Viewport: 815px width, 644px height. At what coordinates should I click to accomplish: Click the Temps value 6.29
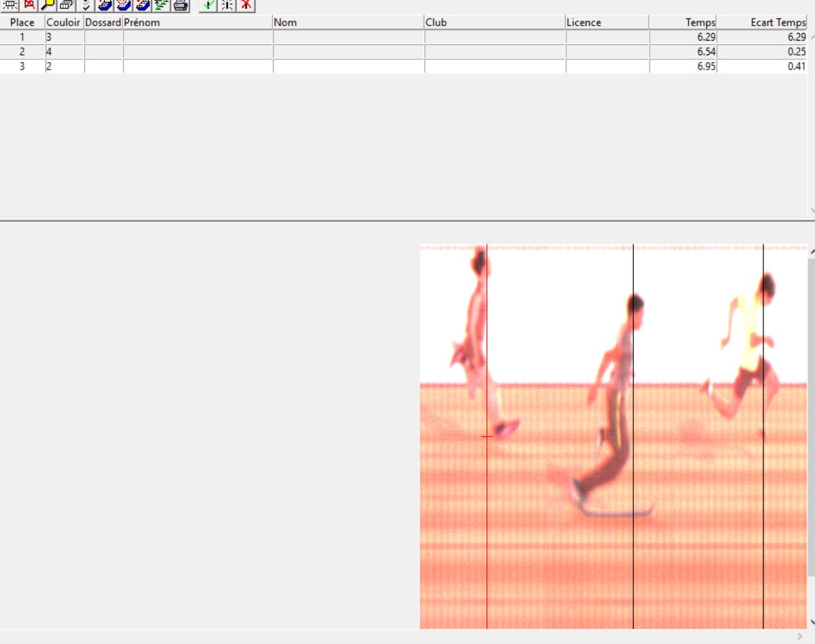(x=683, y=37)
